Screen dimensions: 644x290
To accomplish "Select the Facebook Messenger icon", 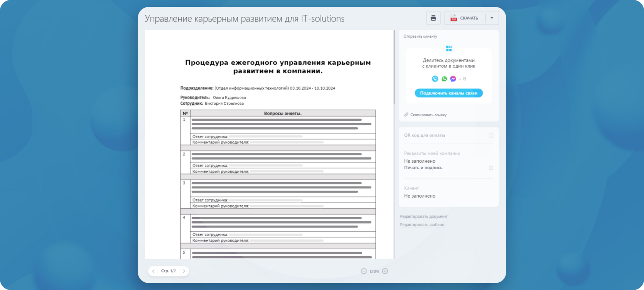I will tap(453, 79).
